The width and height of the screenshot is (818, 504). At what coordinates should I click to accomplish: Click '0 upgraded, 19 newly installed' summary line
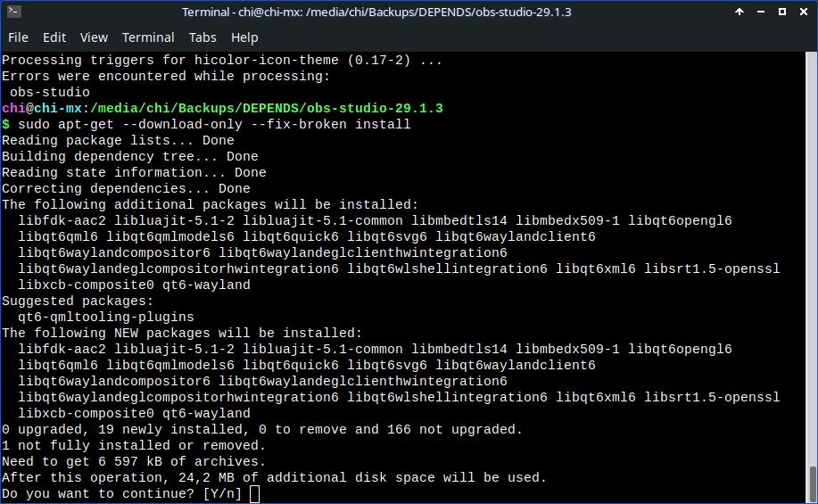[x=262, y=429]
